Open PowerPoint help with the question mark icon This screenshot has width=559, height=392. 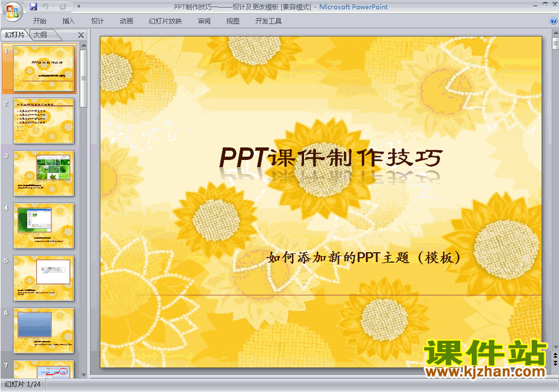[554, 21]
